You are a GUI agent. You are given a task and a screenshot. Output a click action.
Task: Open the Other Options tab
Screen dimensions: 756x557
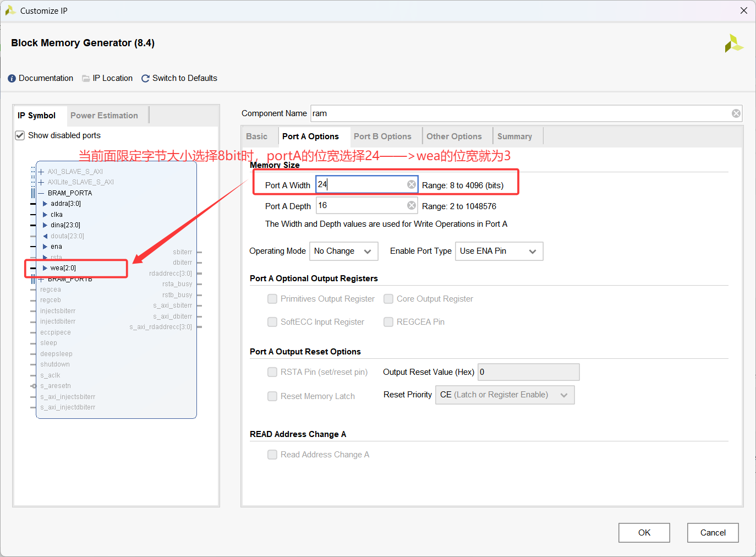[x=454, y=136]
